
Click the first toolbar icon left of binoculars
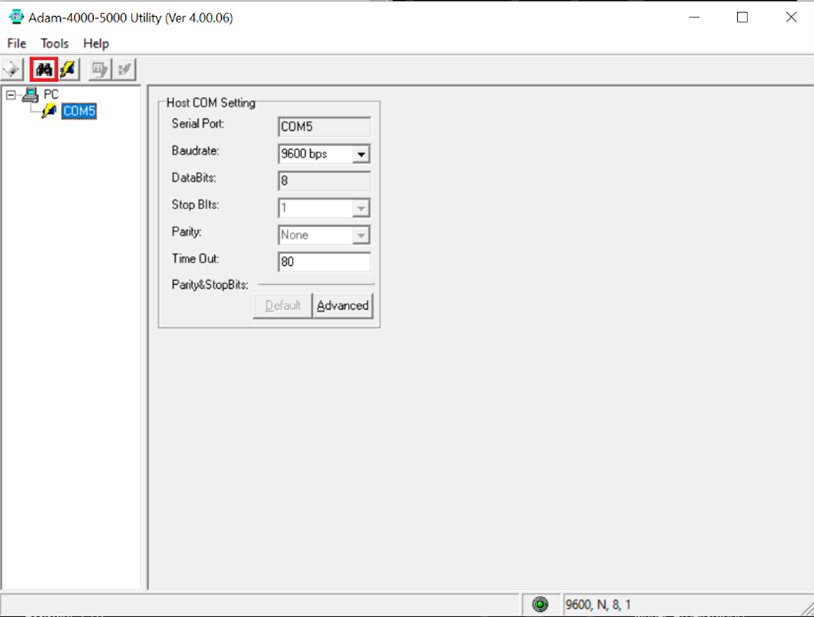pyautogui.click(x=12, y=69)
